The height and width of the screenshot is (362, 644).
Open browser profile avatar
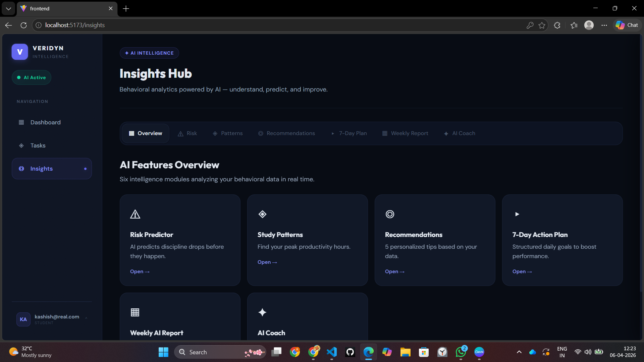coord(589,25)
